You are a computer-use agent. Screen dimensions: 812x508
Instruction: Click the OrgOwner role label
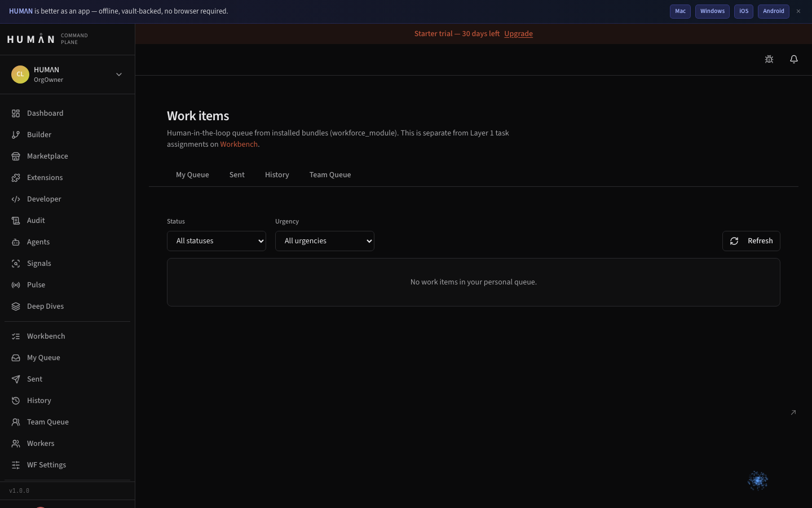48,80
